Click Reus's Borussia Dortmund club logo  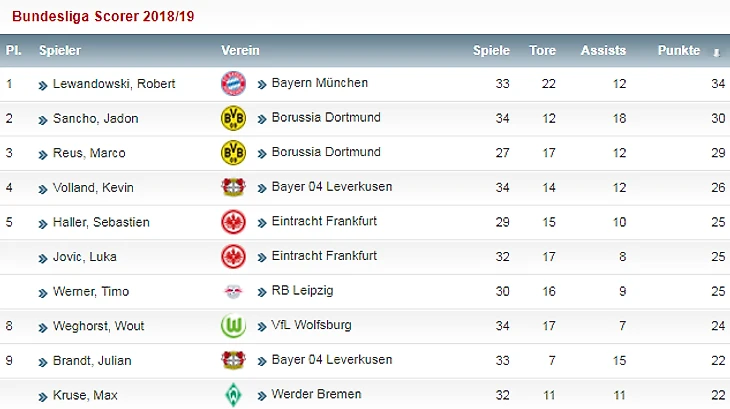233,153
